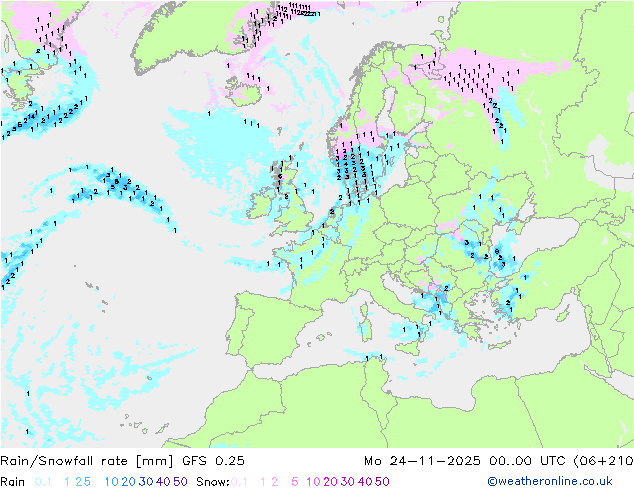Select the snow legend 40 value

pos(365,482)
